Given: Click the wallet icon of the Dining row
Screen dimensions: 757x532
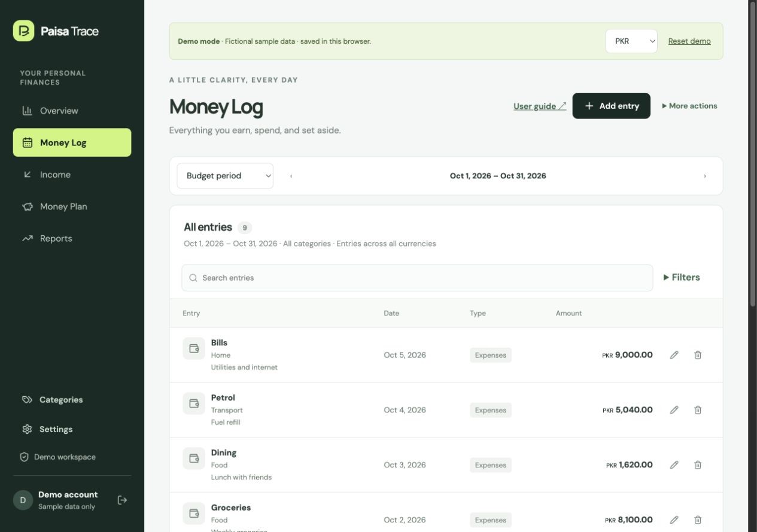Looking at the screenshot, I should pos(194,458).
